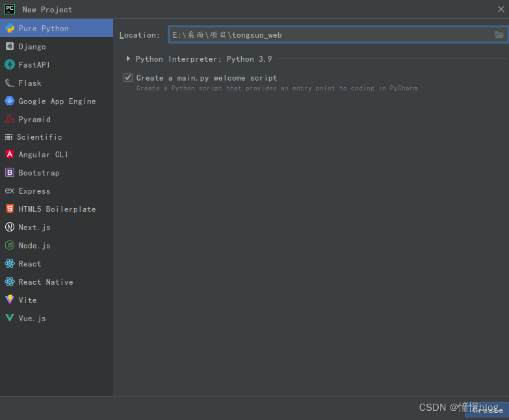Close the New Project dialog

point(501,9)
